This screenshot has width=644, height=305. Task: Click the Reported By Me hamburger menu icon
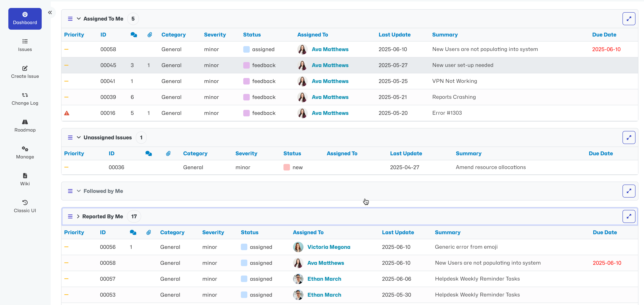(x=70, y=216)
